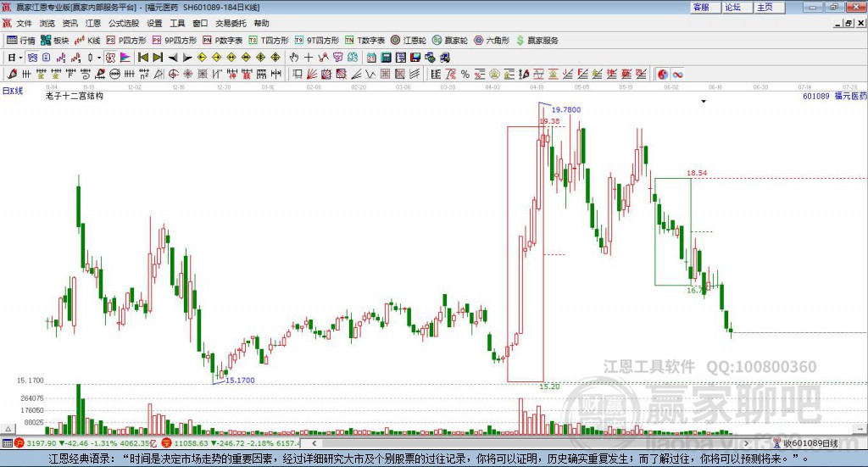Viewport: 868px width, 467px height.
Task: Open the calendar icon showing 21
Action: click(371, 58)
